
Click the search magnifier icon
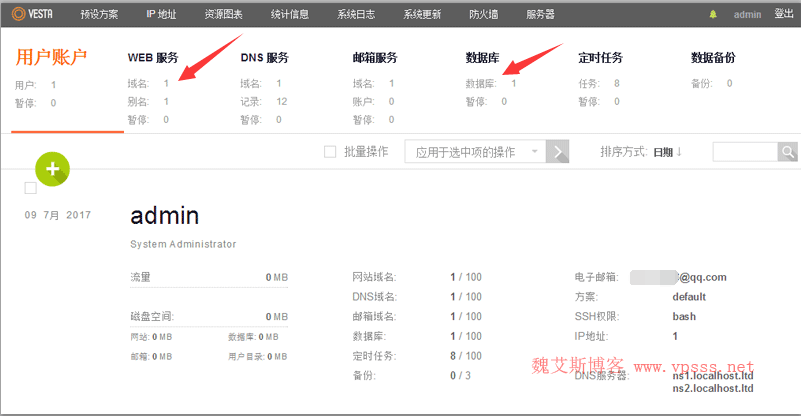tap(788, 152)
